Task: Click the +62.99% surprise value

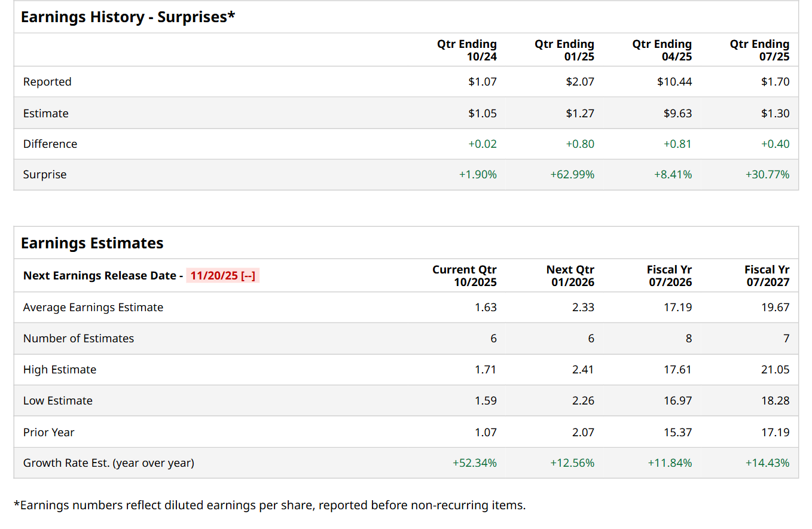Action: click(572, 175)
